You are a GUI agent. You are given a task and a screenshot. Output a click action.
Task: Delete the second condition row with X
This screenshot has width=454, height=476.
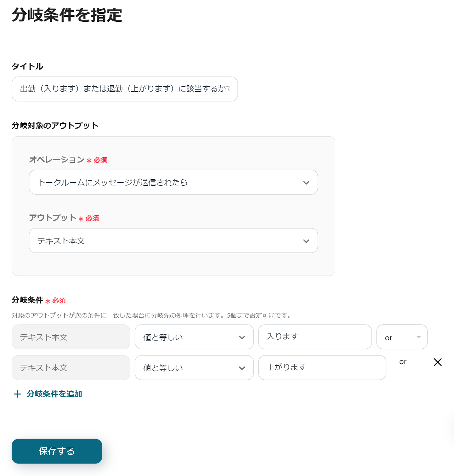438,362
